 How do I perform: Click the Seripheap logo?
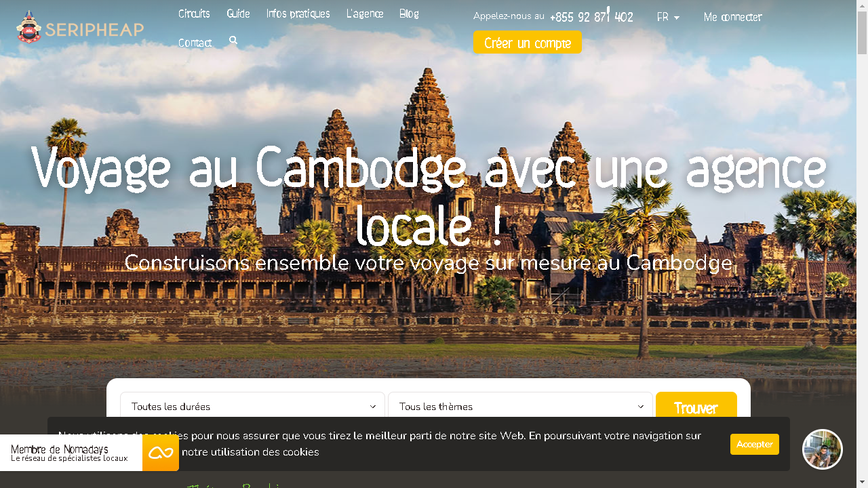tap(79, 28)
